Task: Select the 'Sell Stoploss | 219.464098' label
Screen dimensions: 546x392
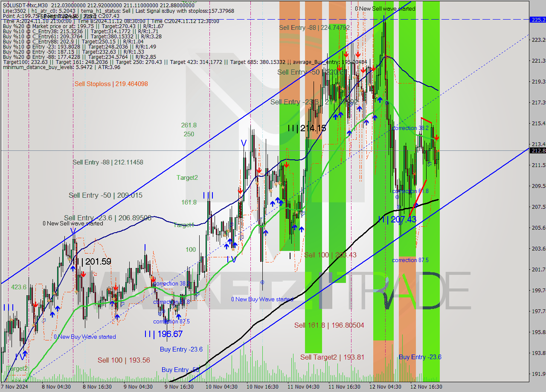Action: tap(111, 84)
